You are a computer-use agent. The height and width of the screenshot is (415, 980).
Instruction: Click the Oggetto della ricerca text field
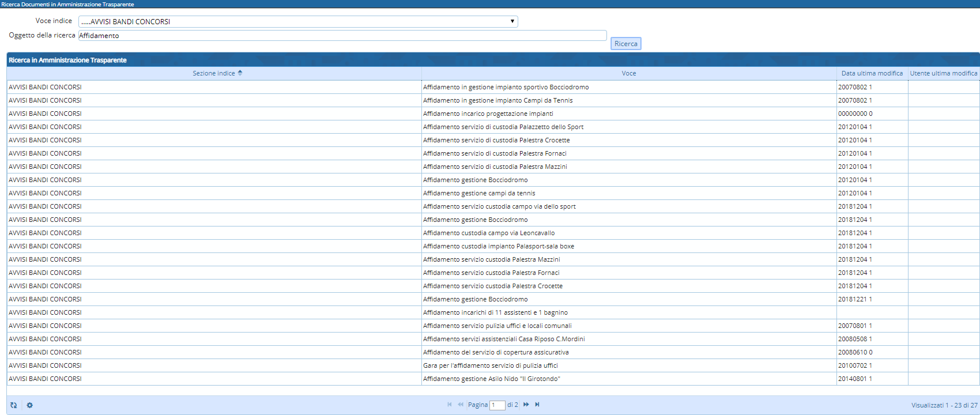(342, 36)
